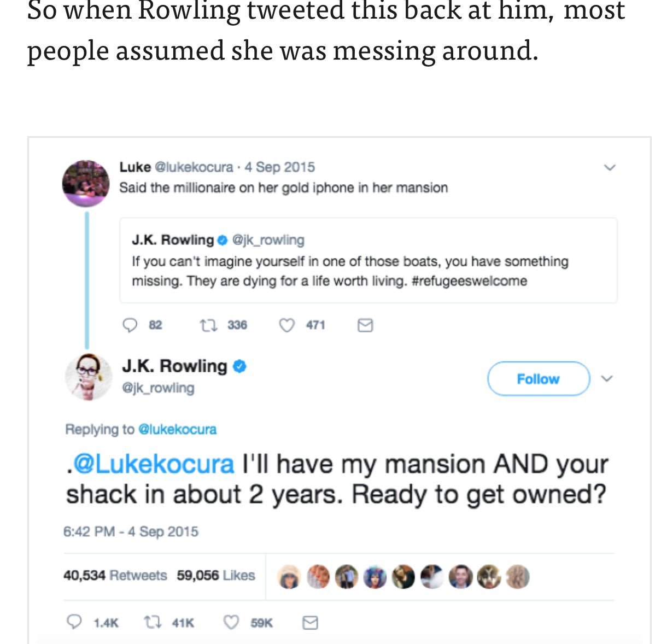Reply to Rowling's tweet via 1.4K icon
This screenshot has width=667, height=644.
pyautogui.click(x=73, y=622)
